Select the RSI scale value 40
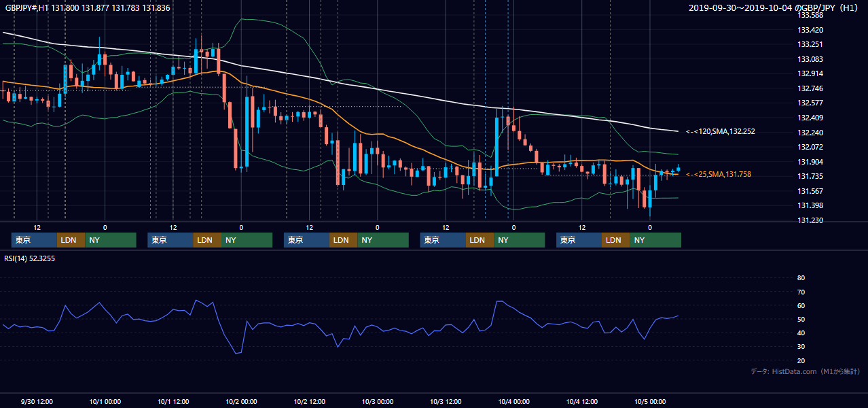868x408 pixels. pos(801,333)
